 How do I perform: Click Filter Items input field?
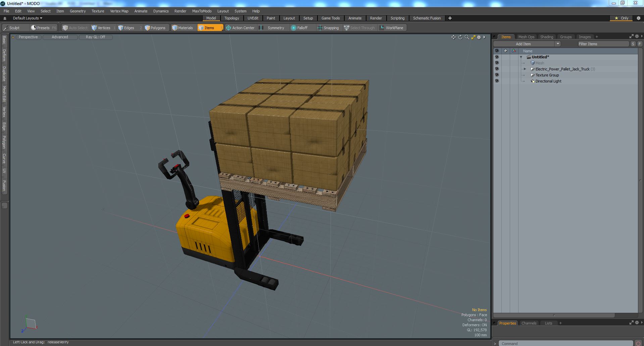[x=603, y=44]
